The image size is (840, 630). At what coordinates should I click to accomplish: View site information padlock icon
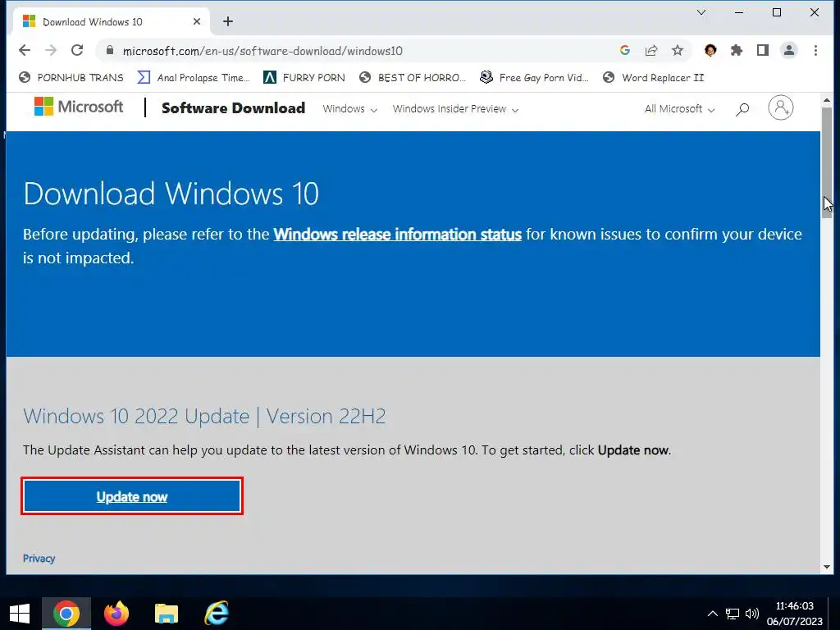point(110,50)
